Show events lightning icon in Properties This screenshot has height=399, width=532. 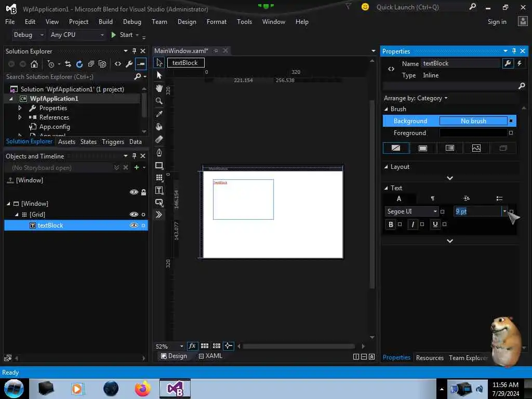[520, 63]
